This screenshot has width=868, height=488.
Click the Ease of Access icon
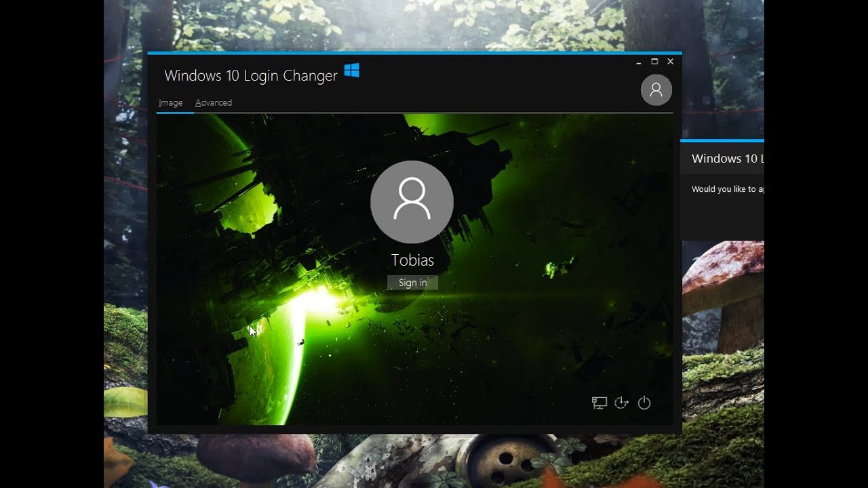(621, 403)
